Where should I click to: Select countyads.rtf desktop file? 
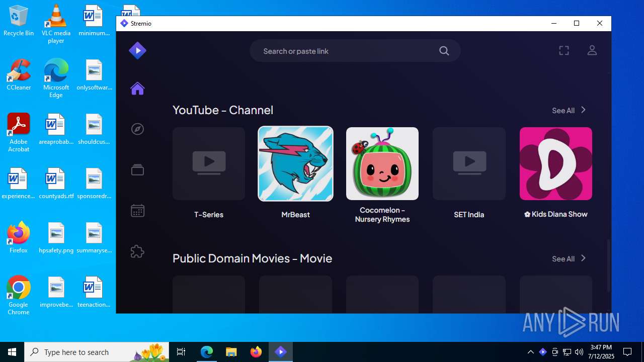56,184
